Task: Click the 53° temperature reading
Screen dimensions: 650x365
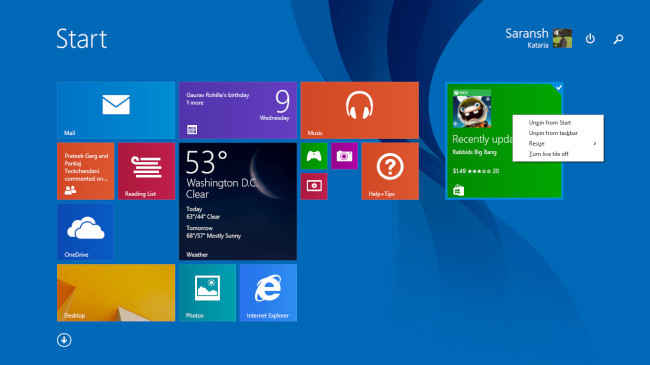Action: (x=207, y=162)
